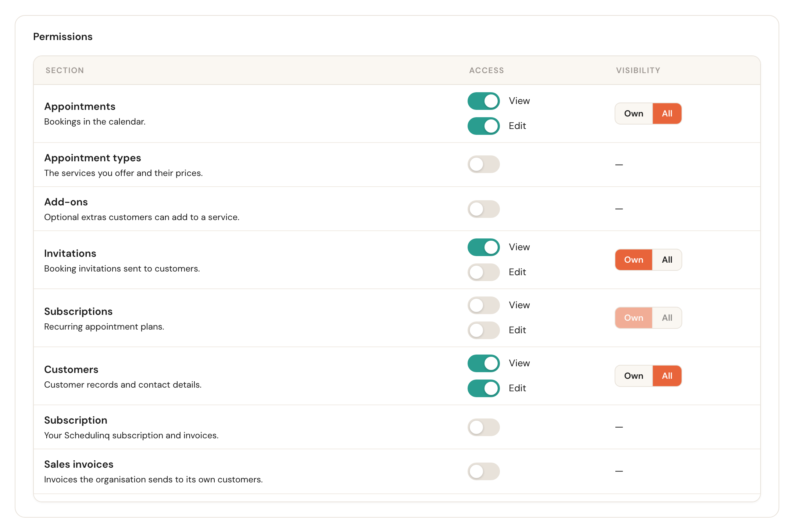
Task: Choose Own for Subscriptions visibility
Action: pyautogui.click(x=634, y=318)
